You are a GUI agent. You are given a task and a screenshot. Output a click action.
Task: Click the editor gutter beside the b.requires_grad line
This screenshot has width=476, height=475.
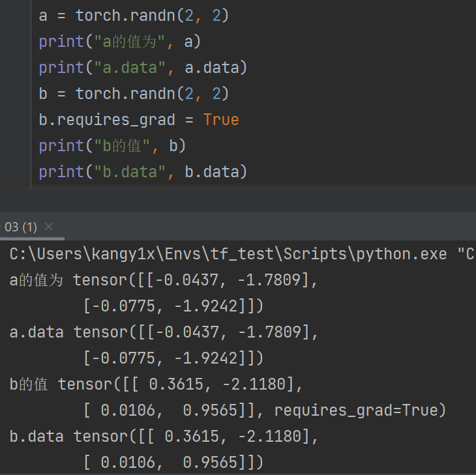tap(16, 120)
